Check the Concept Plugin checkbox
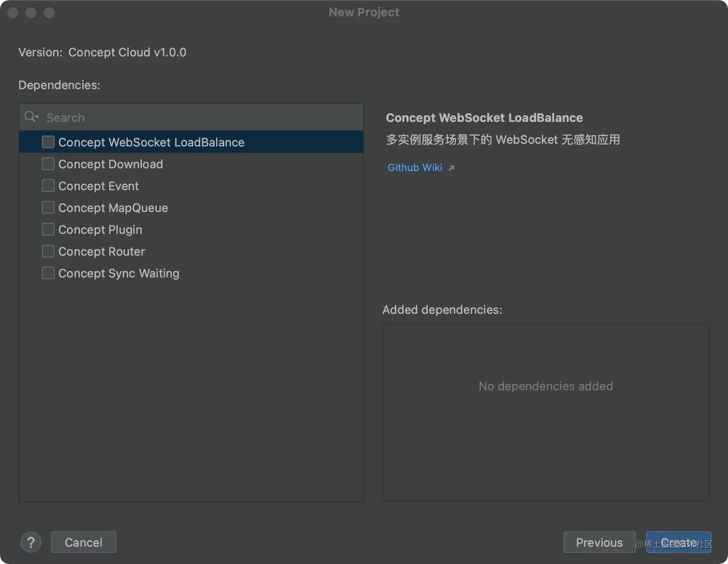Screen dimensions: 728x564 coord(48,230)
